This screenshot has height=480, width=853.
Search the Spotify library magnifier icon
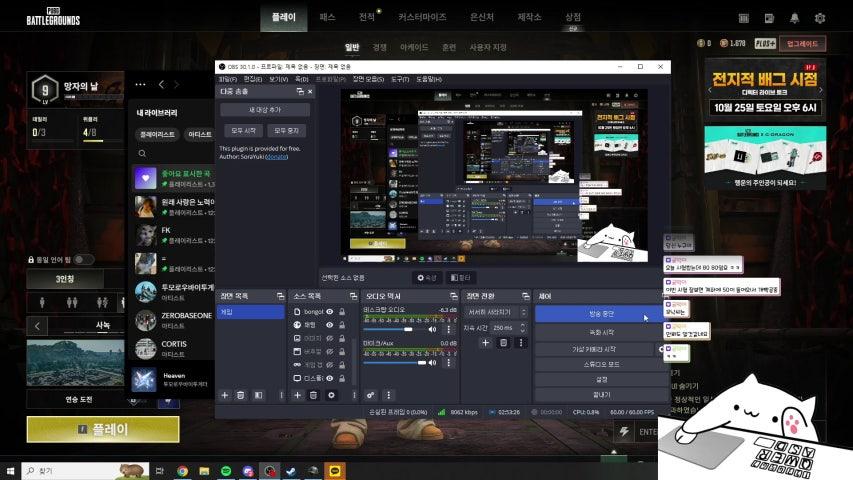coord(142,153)
